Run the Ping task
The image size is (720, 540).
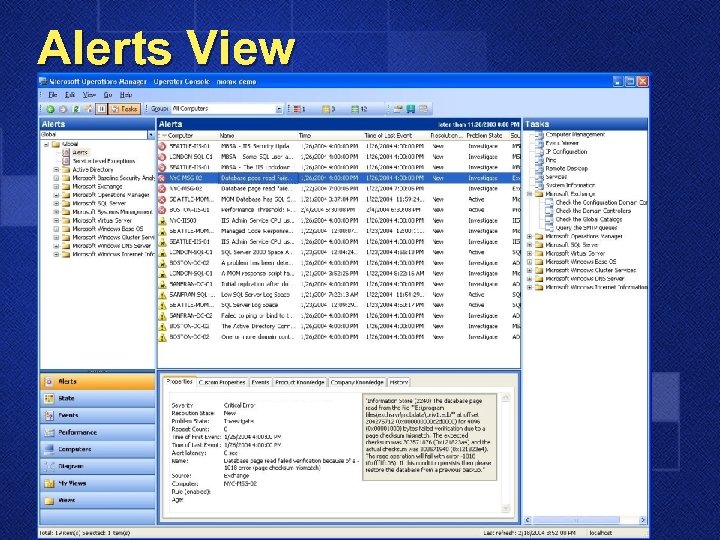point(551,160)
